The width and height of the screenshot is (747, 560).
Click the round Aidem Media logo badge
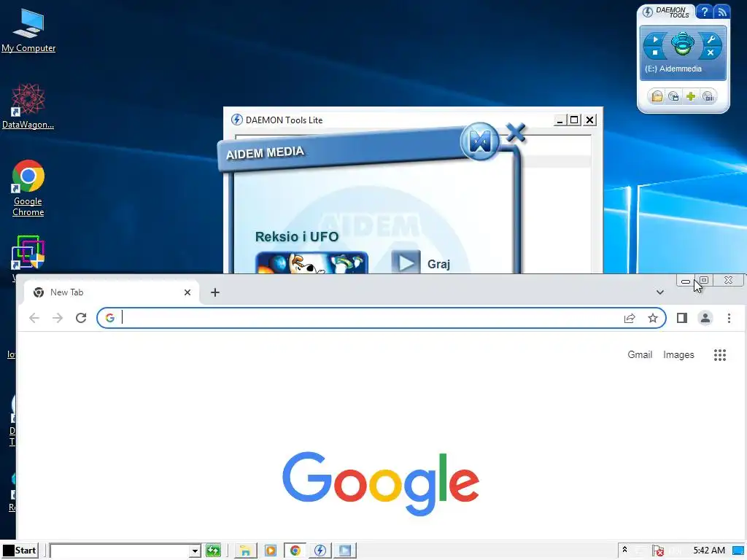point(480,141)
